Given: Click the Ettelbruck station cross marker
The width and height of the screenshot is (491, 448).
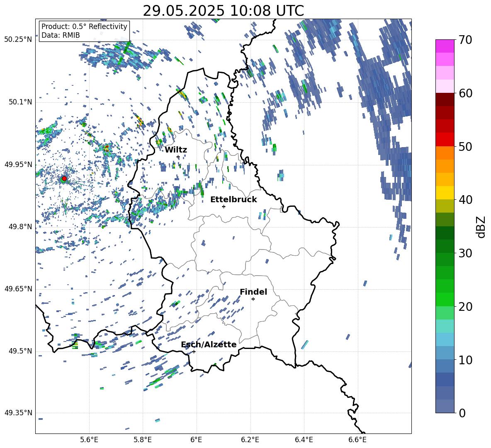Looking at the screenshot, I should [x=224, y=206].
